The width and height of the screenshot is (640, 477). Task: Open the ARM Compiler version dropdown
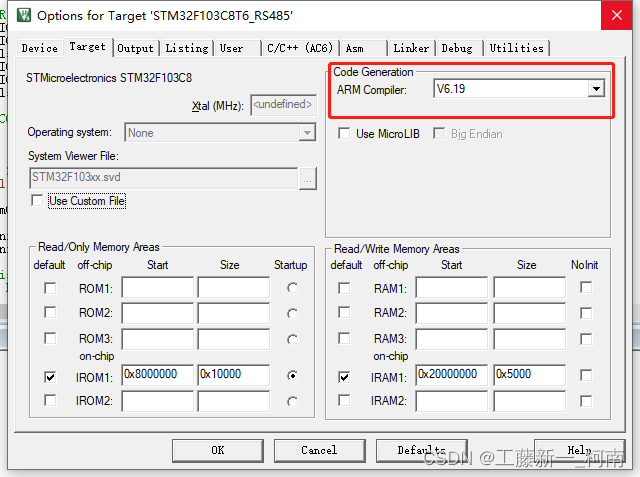(596, 89)
